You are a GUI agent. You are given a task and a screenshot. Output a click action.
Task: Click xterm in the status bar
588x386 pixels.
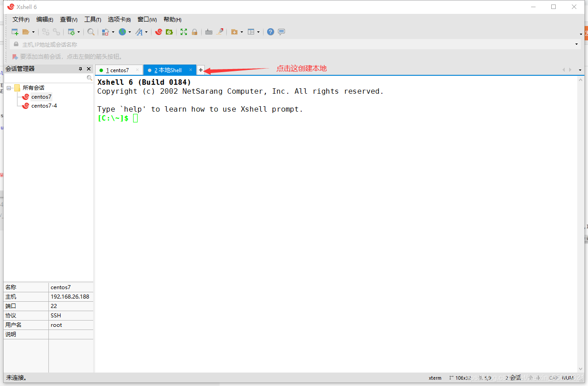[x=435, y=378]
